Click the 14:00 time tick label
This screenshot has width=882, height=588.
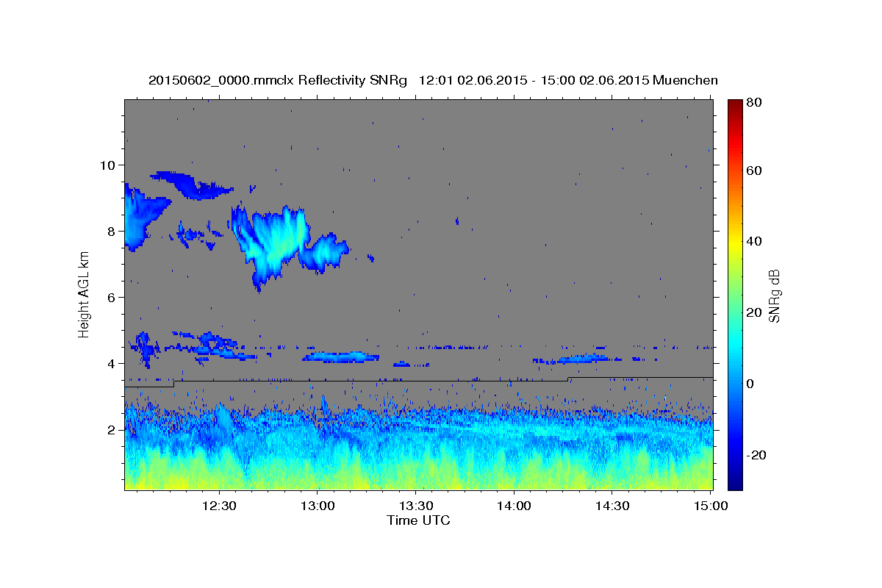514,506
